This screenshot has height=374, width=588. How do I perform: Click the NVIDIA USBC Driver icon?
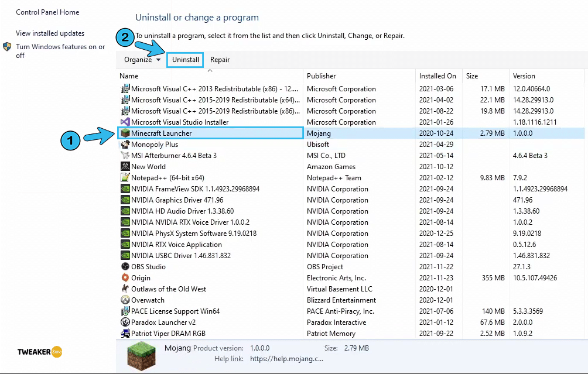tap(125, 256)
